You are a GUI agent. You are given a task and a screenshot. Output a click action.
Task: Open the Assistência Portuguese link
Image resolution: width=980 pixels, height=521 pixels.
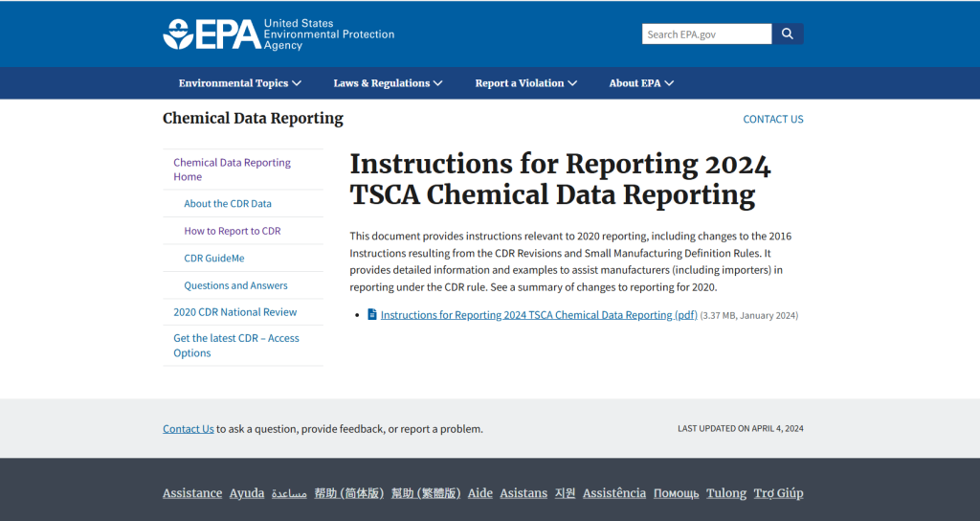click(614, 493)
